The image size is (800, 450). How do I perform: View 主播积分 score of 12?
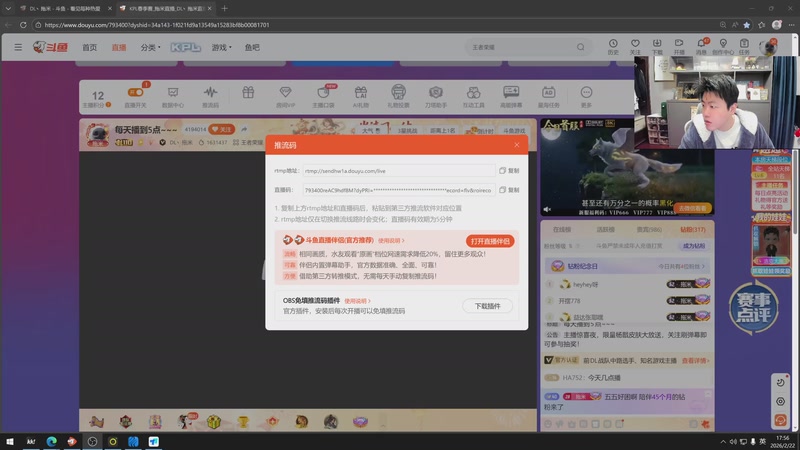[97, 98]
